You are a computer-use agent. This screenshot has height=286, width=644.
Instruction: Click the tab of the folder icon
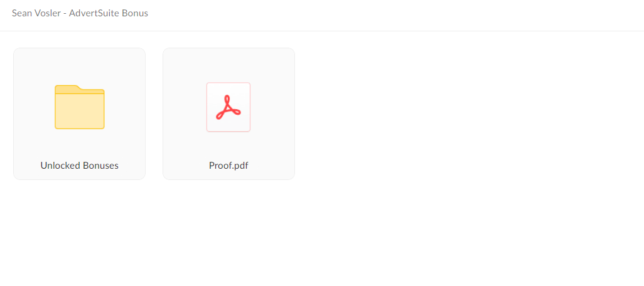click(67, 88)
